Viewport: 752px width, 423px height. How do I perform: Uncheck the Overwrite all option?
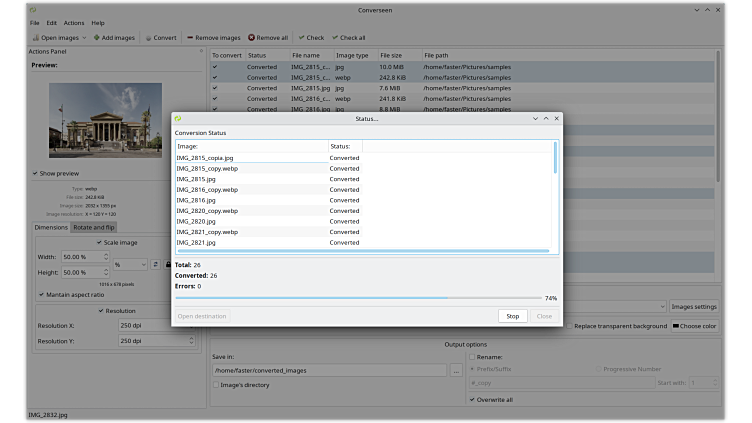coord(473,399)
